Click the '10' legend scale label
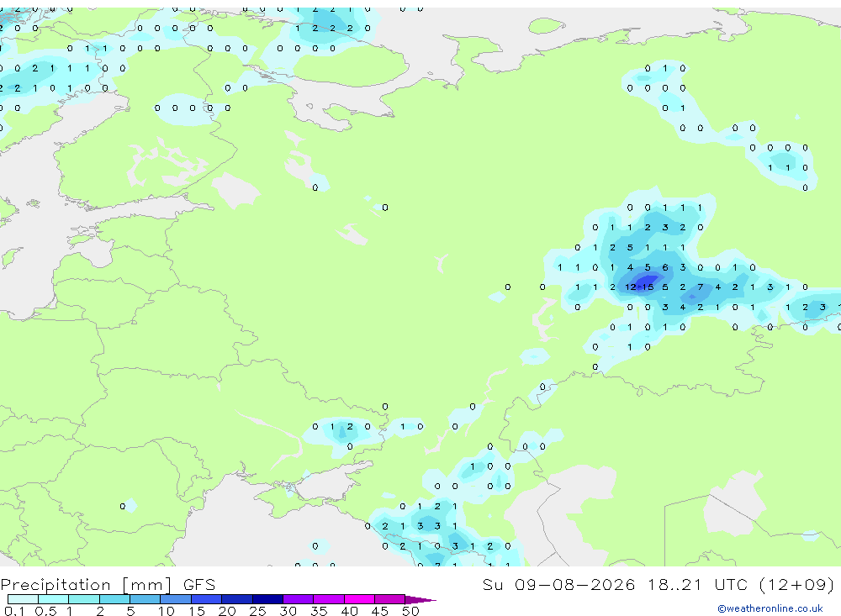Image resolution: width=841 pixels, height=616 pixels. 167,611
